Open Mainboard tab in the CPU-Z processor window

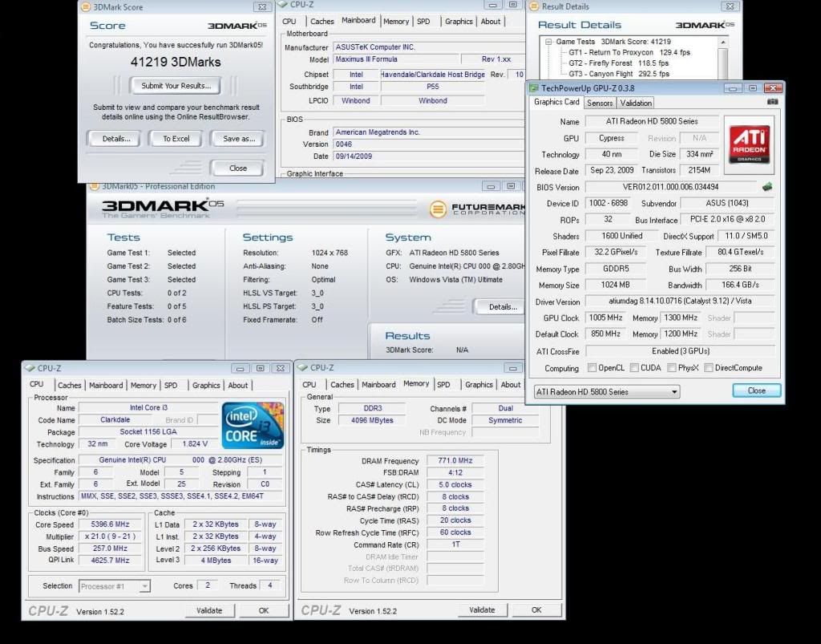click(x=106, y=385)
